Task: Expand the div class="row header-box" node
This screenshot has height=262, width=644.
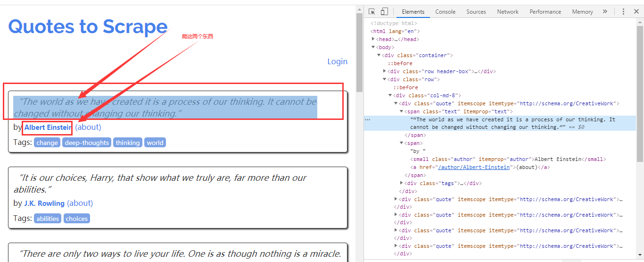Action: click(385, 71)
